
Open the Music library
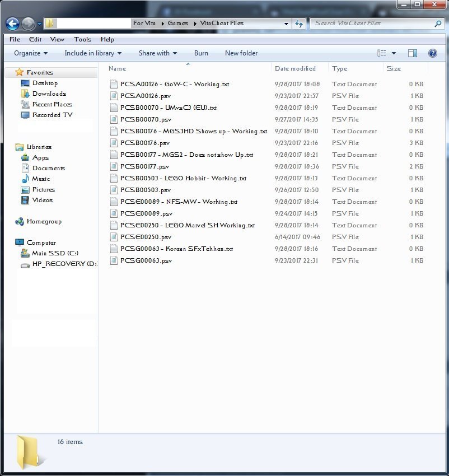[41, 179]
